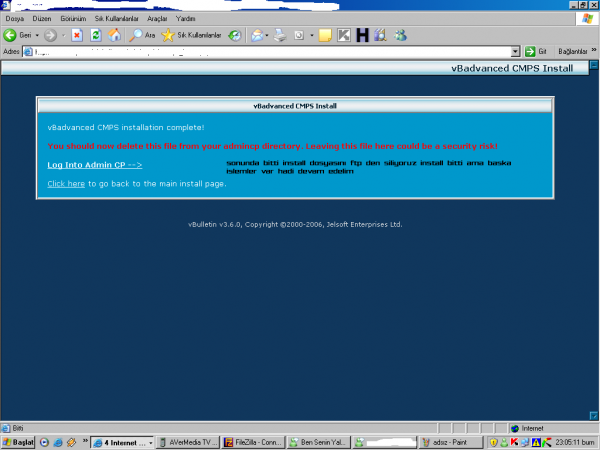Screen dimensions: 600x450
Task: Click the red security warning message
Action: [272, 146]
